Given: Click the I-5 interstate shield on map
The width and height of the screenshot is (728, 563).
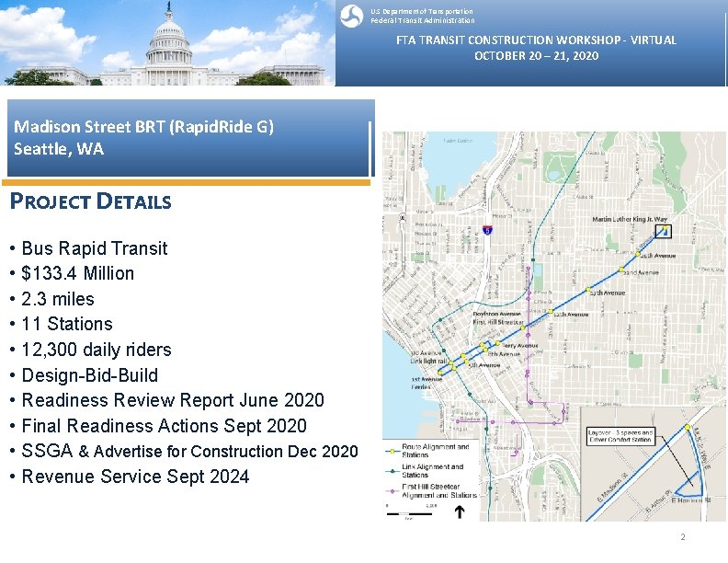Looking at the screenshot, I should click(x=487, y=230).
